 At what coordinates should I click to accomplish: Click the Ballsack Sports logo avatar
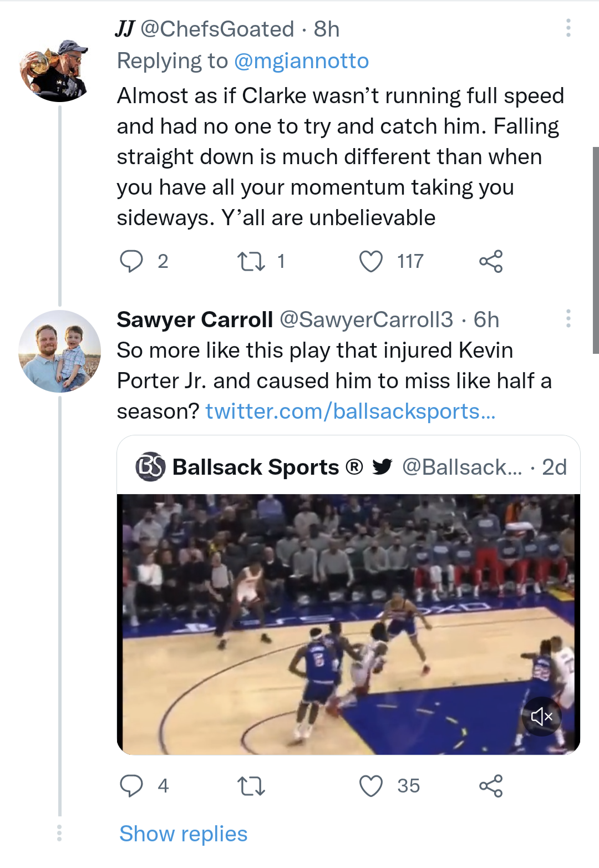[x=150, y=467]
